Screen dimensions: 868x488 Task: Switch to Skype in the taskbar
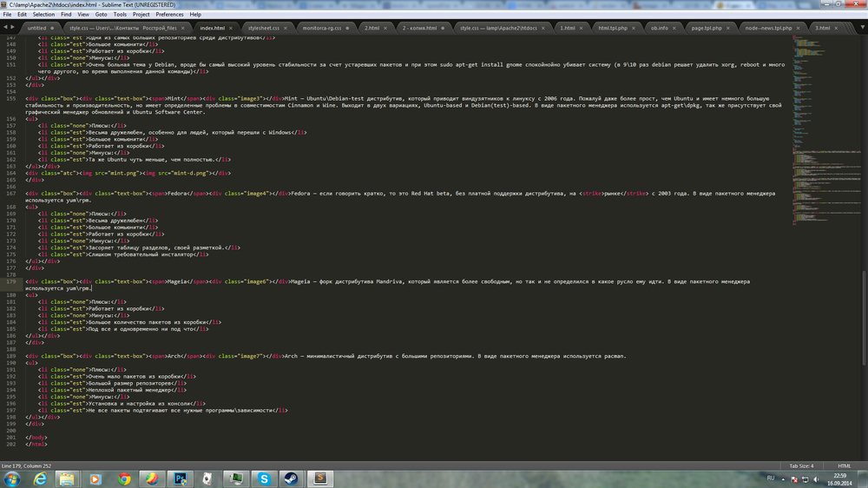click(264, 478)
